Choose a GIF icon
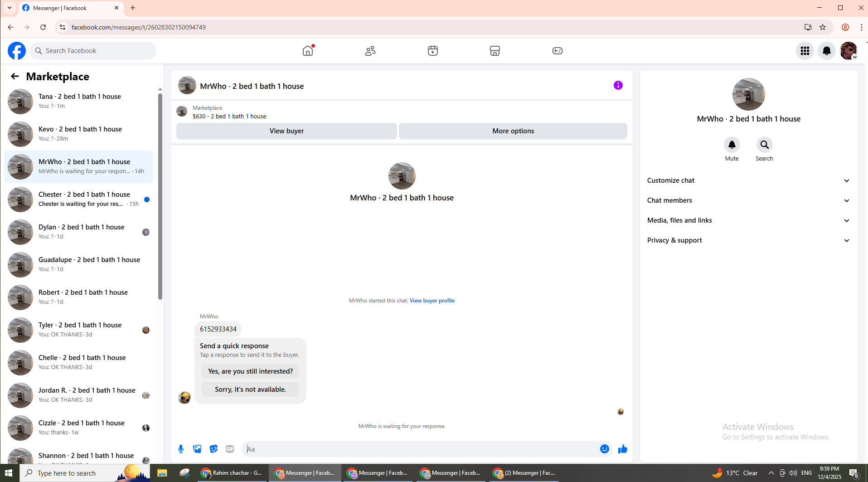This screenshot has width=868, height=482. pos(230,449)
